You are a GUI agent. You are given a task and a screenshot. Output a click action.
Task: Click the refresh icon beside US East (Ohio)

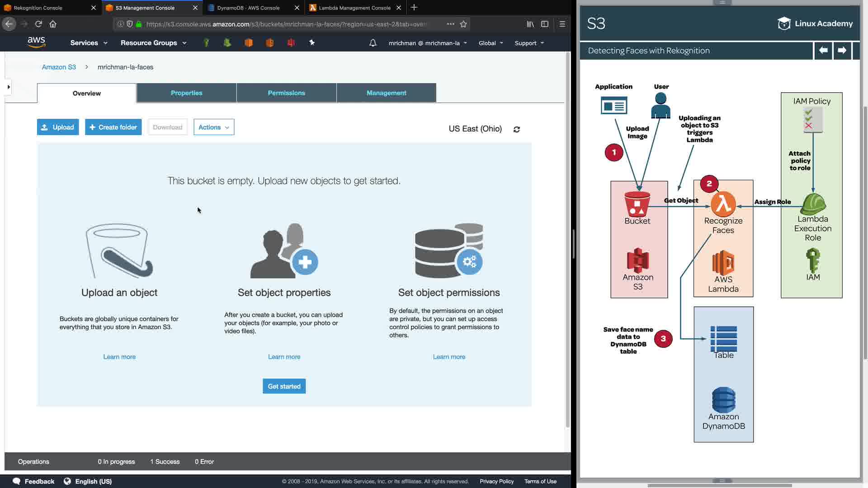[517, 129]
